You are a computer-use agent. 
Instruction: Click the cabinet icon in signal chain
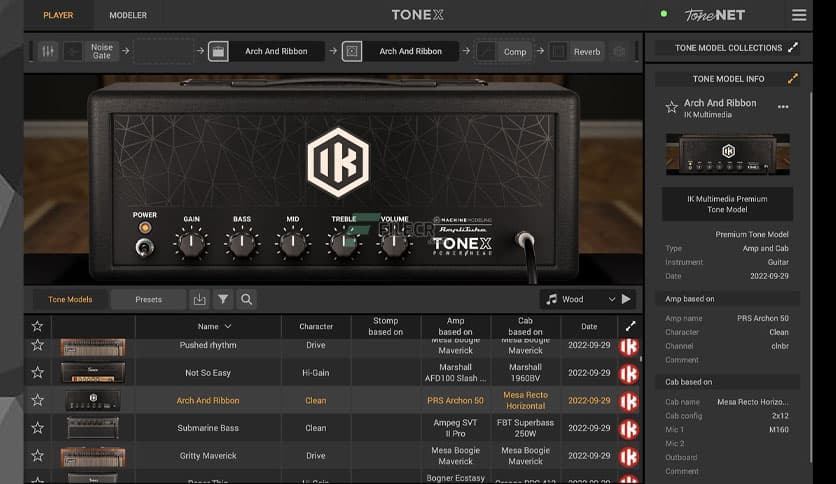[352, 51]
